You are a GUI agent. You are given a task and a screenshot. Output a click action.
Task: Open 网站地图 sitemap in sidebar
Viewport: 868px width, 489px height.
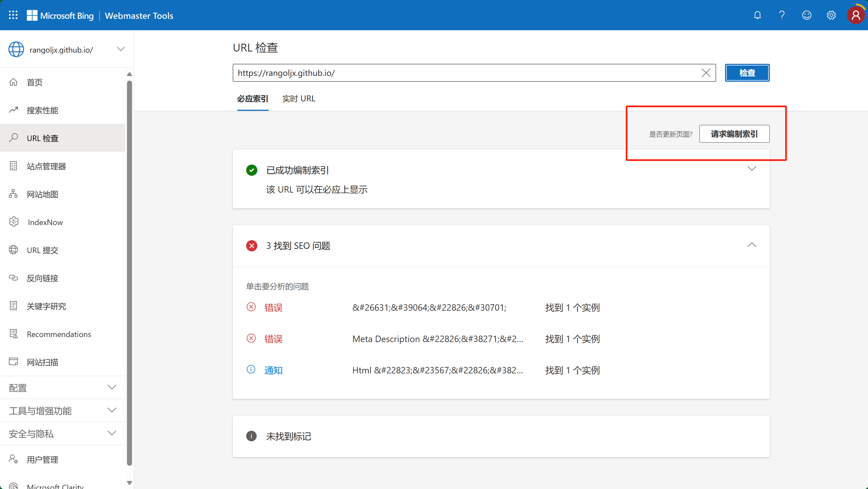click(43, 194)
